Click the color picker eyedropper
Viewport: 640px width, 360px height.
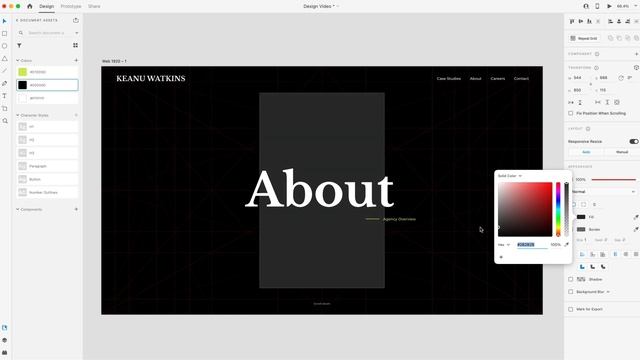click(x=566, y=244)
